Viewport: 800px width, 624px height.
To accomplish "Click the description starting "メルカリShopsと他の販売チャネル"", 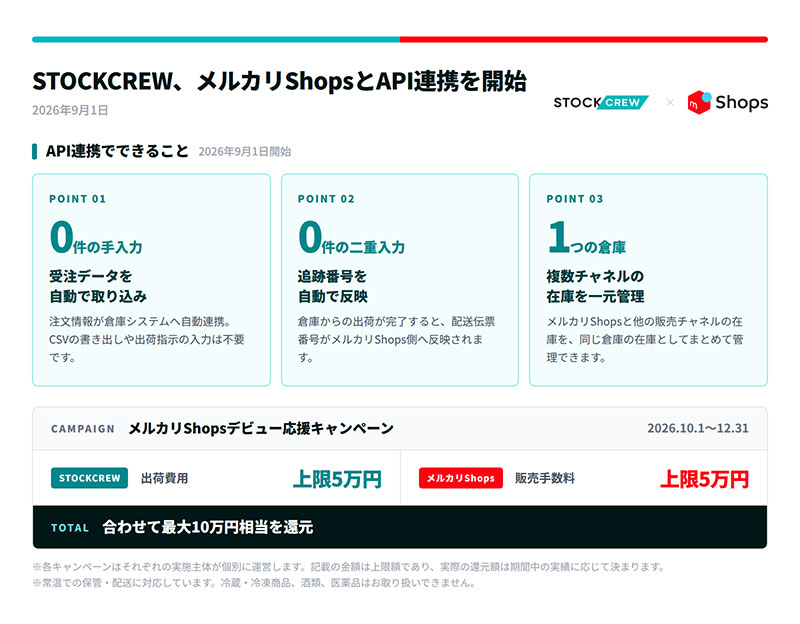I will (645, 339).
